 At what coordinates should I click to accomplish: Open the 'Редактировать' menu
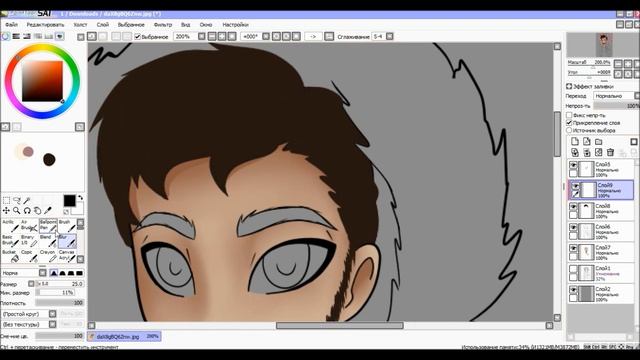[x=45, y=25]
